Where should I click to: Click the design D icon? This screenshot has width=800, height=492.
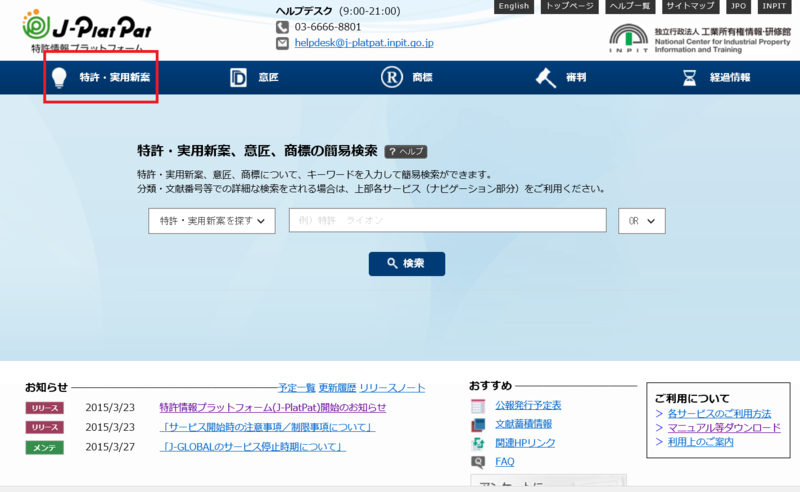(x=238, y=78)
